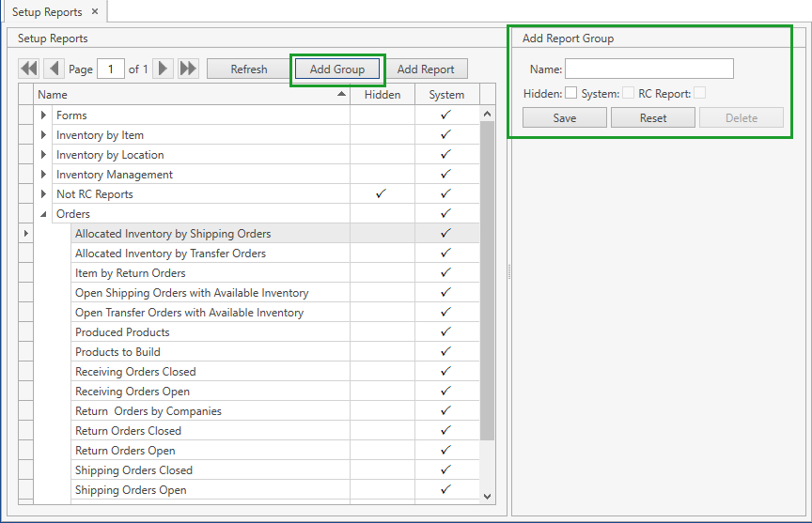Enable the Hidden checkbox
This screenshot has width=812, height=523.
click(x=570, y=93)
